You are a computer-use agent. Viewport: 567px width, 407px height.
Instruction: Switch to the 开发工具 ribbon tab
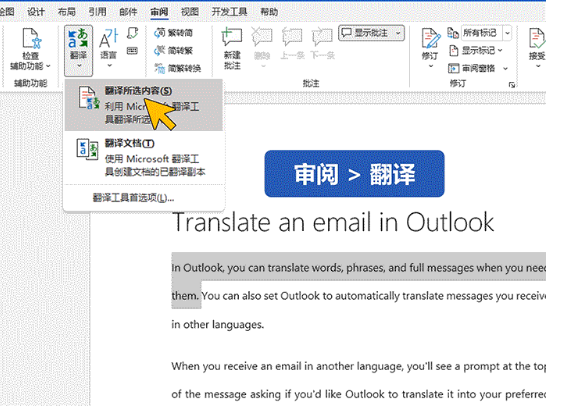[x=229, y=12]
